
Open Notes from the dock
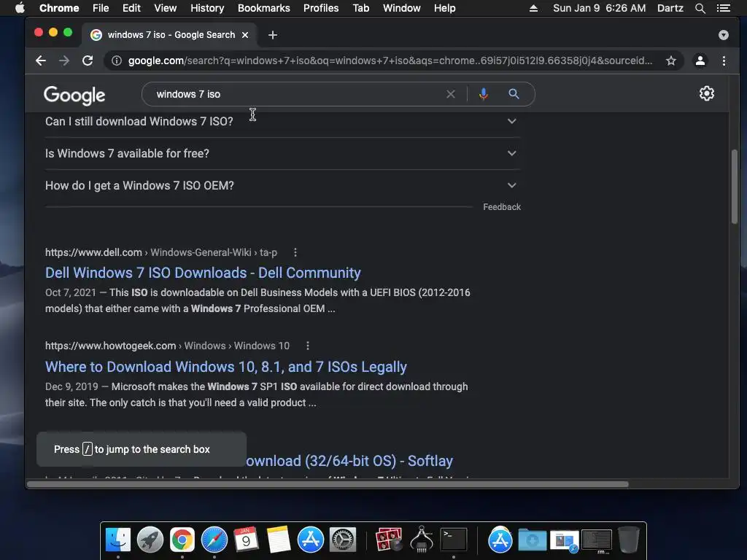(x=279, y=540)
